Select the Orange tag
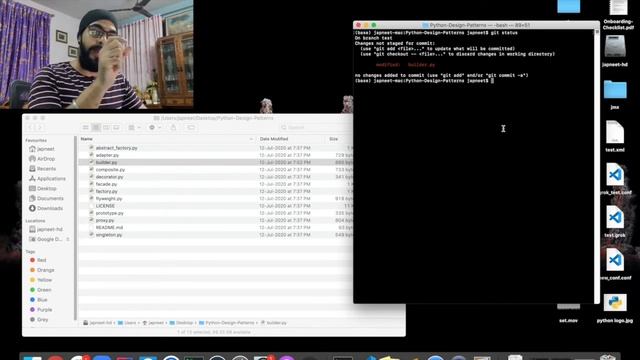This screenshot has height=360, width=640. point(42,270)
